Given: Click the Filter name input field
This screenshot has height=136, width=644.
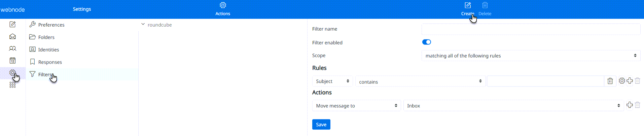Looking at the screenshot, I should tap(531, 29).
